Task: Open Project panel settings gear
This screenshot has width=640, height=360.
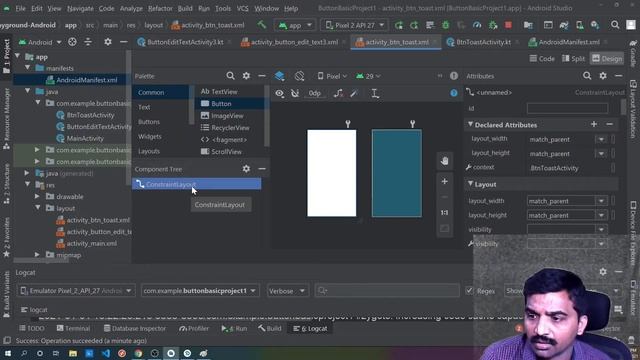Action: point(108,42)
